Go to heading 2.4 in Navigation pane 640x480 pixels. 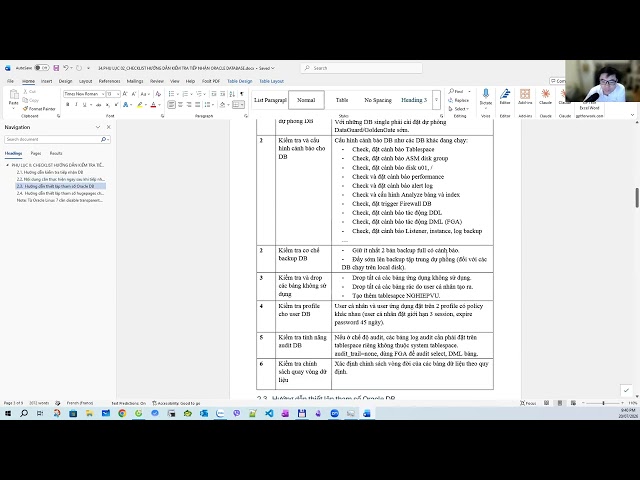pyautogui.click(x=60, y=193)
